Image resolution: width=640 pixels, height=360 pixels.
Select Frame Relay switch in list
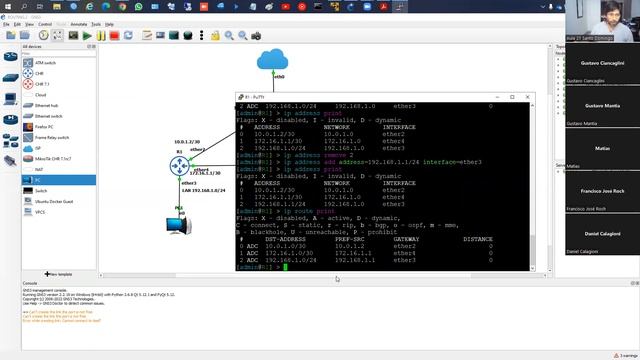tap(59, 138)
